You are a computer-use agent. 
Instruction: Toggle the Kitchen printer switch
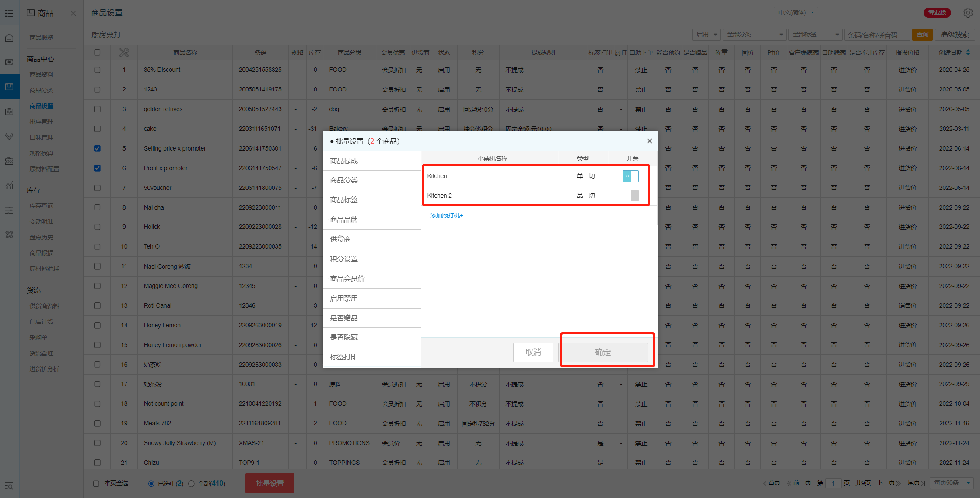point(630,176)
